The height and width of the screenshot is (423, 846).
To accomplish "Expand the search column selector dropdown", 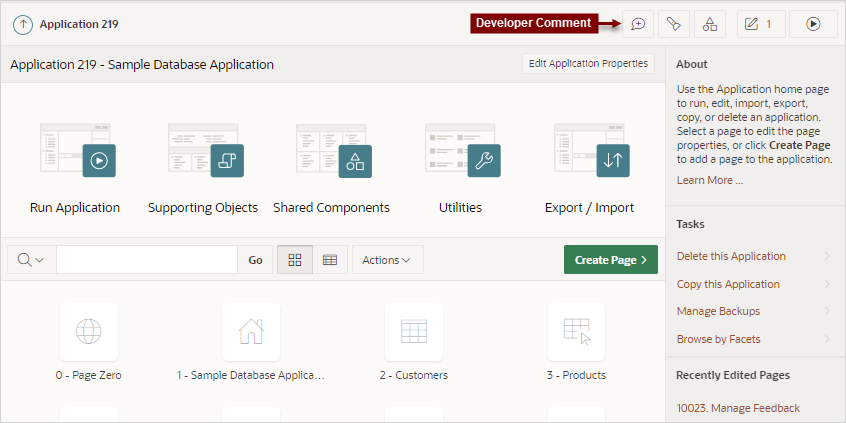I will (31, 260).
